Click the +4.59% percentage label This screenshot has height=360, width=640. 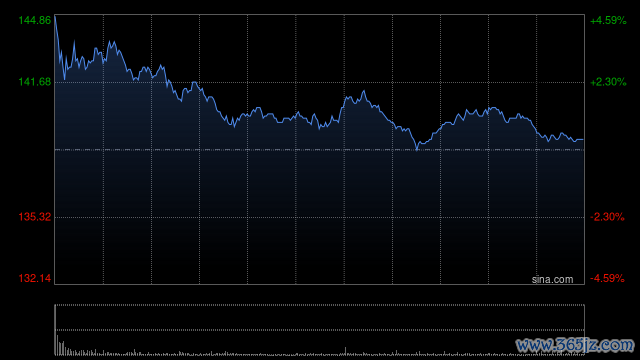(608, 20)
